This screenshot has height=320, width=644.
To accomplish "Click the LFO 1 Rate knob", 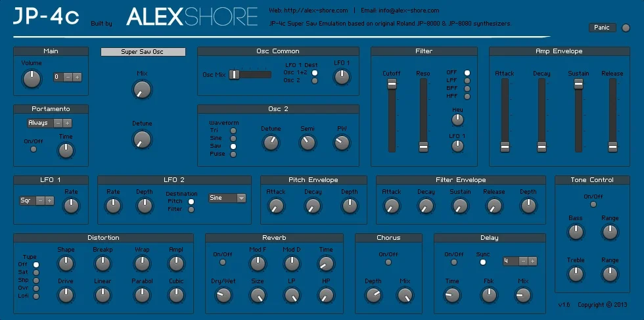I will click(71, 206).
